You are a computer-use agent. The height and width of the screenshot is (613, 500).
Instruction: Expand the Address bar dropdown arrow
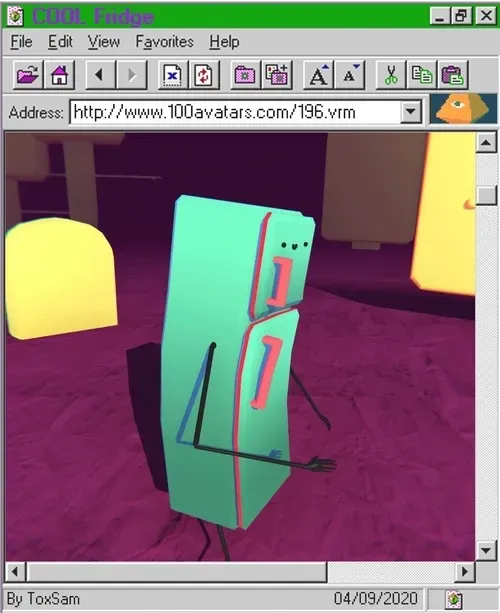click(x=410, y=112)
